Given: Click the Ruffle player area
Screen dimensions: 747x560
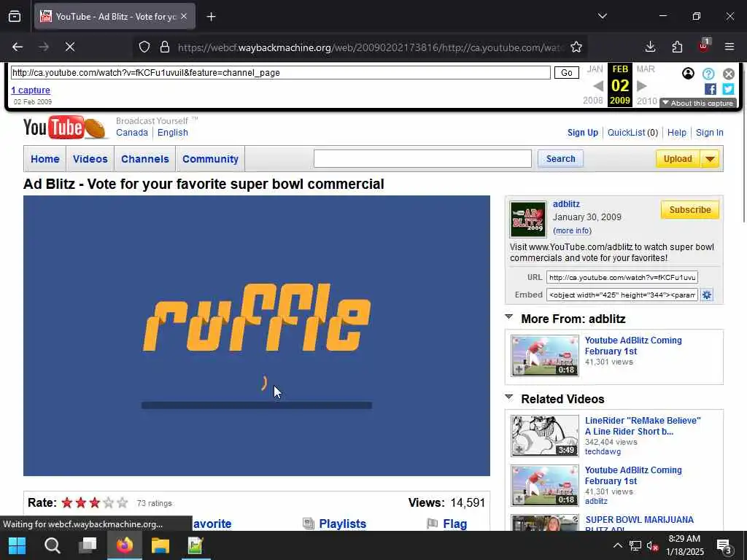Looking at the screenshot, I should pyautogui.click(x=256, y=335).
